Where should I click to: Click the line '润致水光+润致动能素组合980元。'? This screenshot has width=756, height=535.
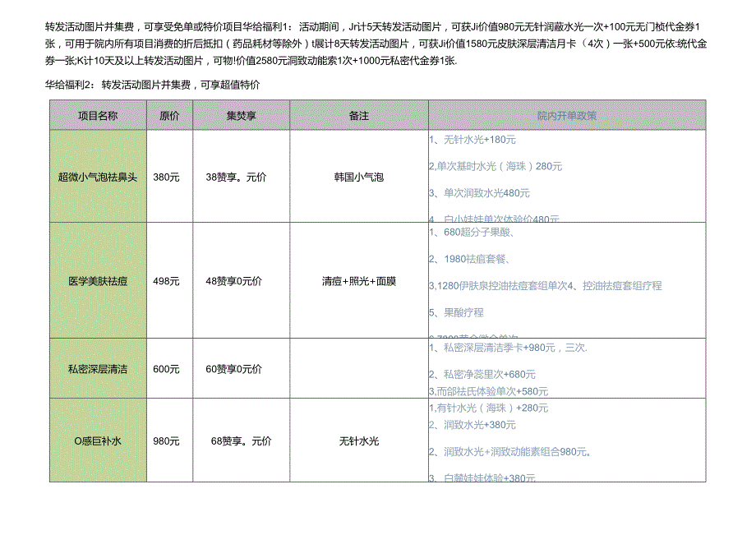point(518,452)
